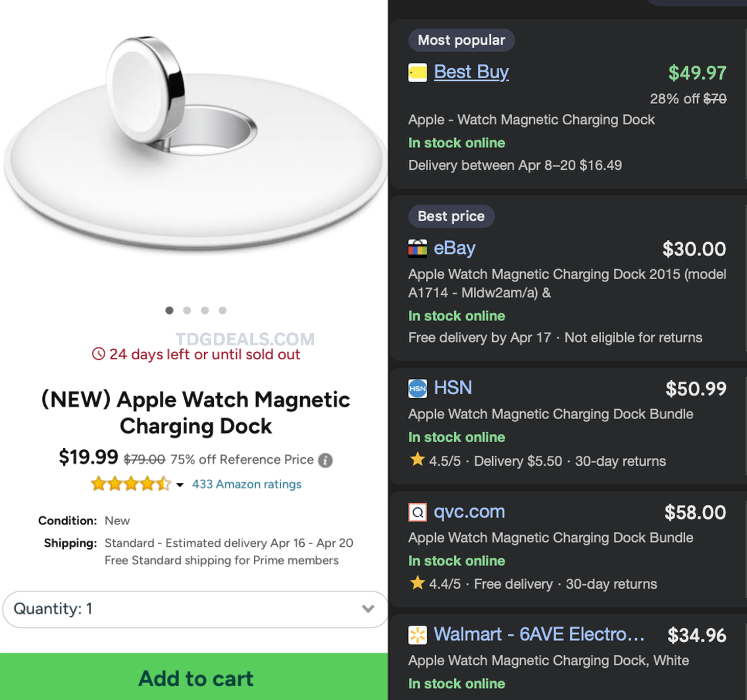Click the Reference Price info icon
Screen dimensions: 747x700
tap(325, 460)
